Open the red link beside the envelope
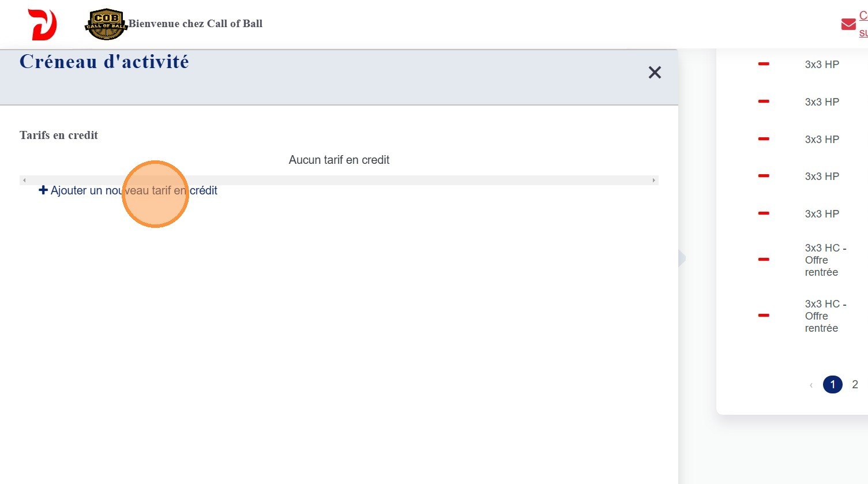The image size is (868, 484). tap(863, 24)
